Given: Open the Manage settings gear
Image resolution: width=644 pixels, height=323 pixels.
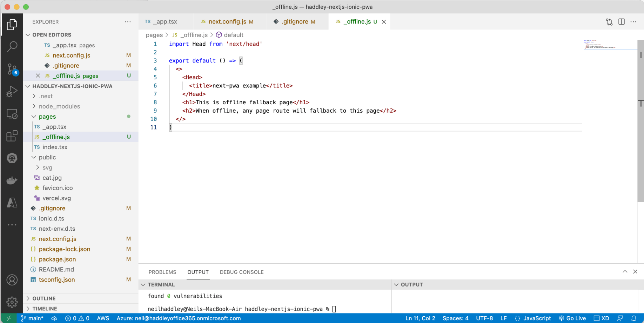Looking at the screenshot, I should tap(12, 302).
